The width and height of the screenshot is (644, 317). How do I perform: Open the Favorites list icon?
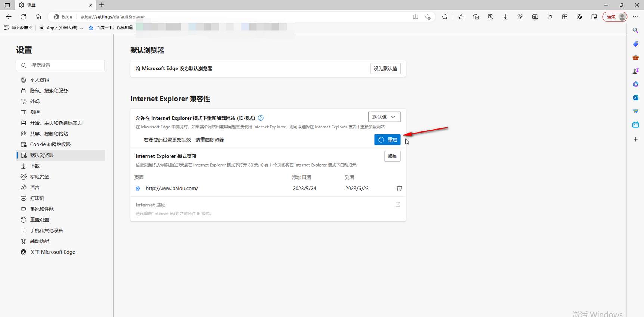461,17
